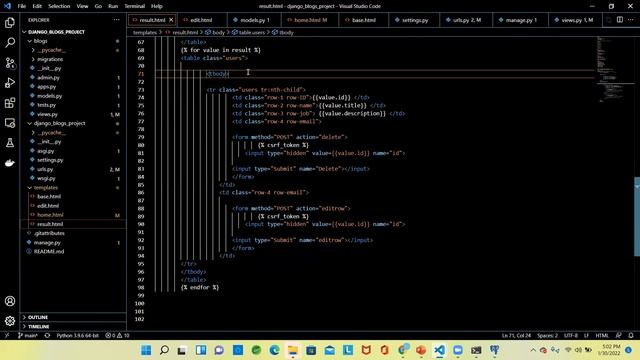Close the result.html tab
The image size is (640, 360).
tap(171, 20)
